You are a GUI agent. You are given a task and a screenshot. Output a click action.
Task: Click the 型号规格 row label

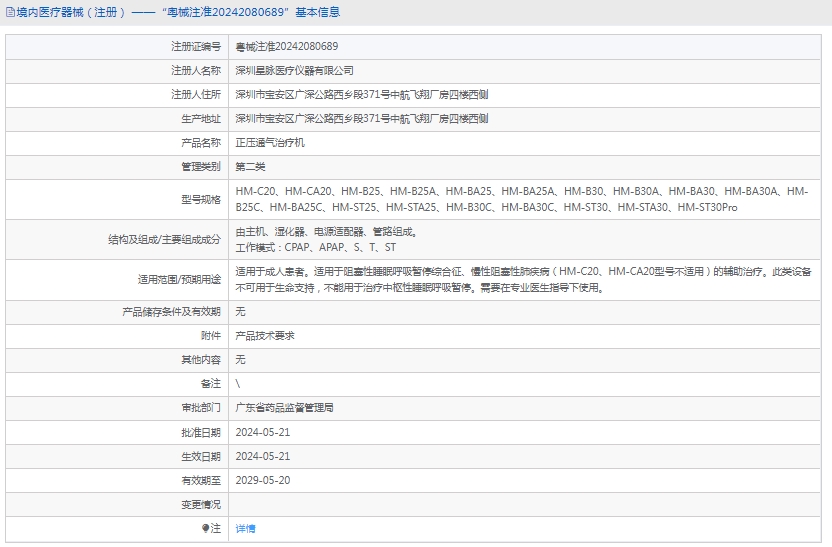200,199
